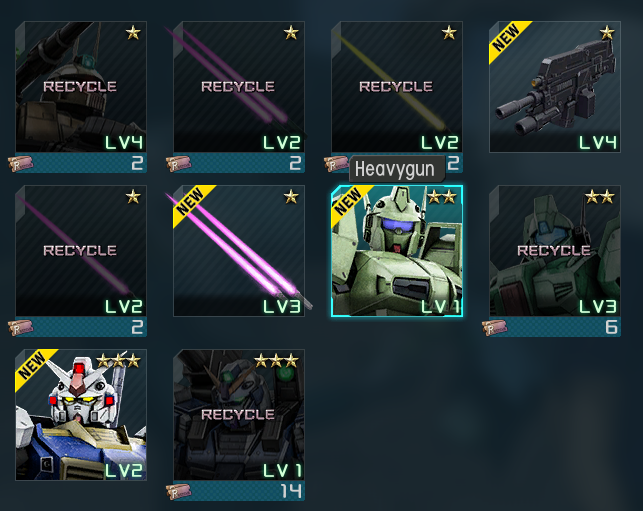Select the new LV3 pink beam saber
This screenshot has width=643, height=511.
click(239, 251)
